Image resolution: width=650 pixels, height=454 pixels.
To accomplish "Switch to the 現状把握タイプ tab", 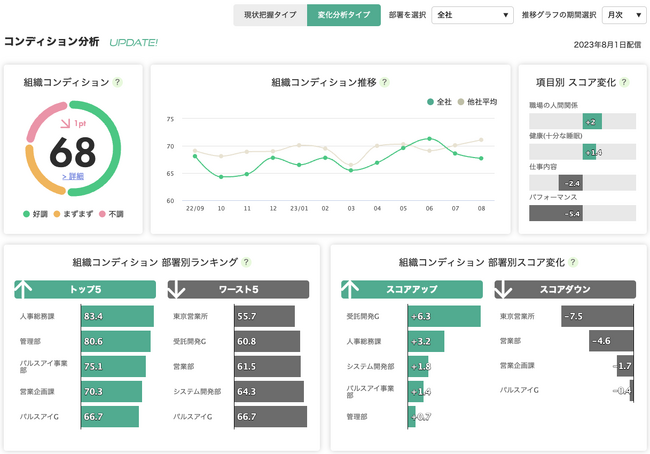I will [x=270, y=15].
